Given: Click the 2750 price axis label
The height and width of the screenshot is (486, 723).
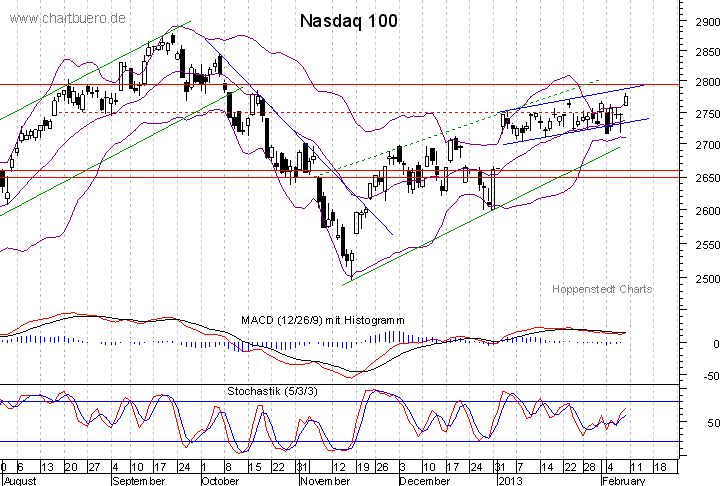Looking at the screenshot, I should coord(708,114).
